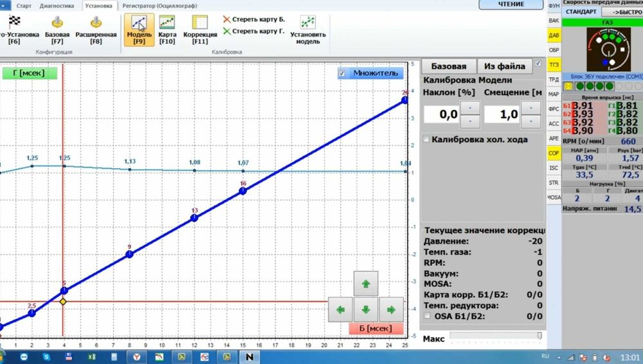Move the model point down with green arrow
643x364 pixels.
366,310
